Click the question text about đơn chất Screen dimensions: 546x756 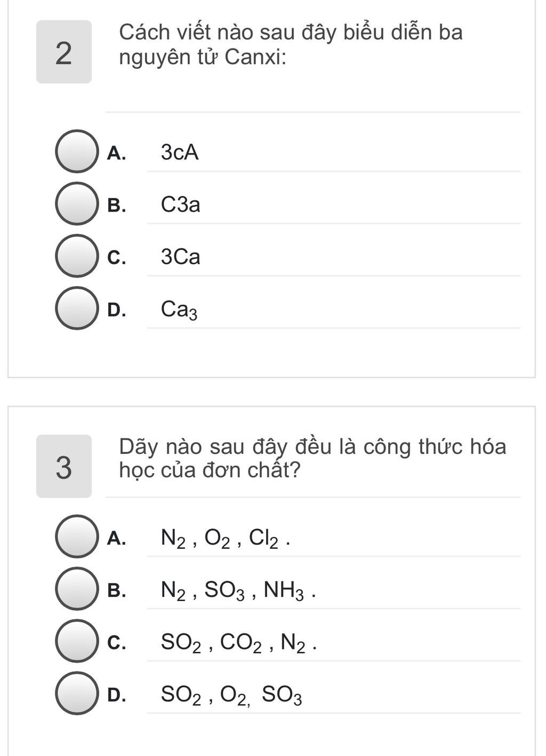pyautogui.click(x=312, y=458)
